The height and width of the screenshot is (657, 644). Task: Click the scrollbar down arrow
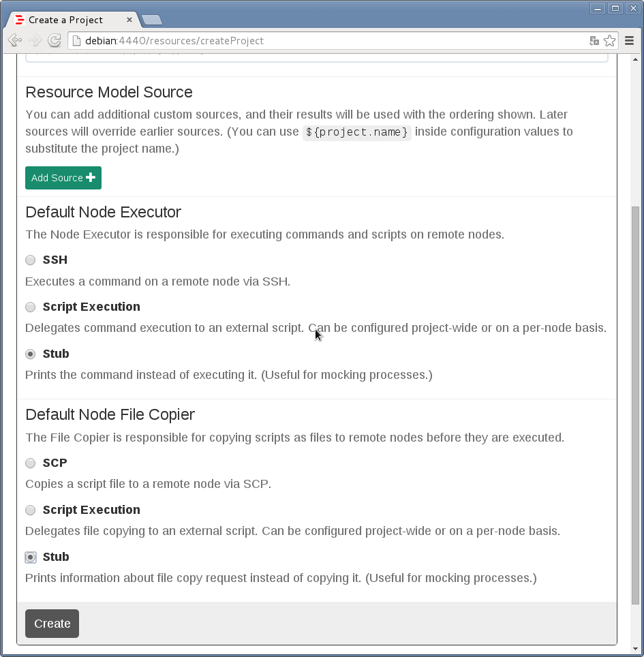point(635,649)
